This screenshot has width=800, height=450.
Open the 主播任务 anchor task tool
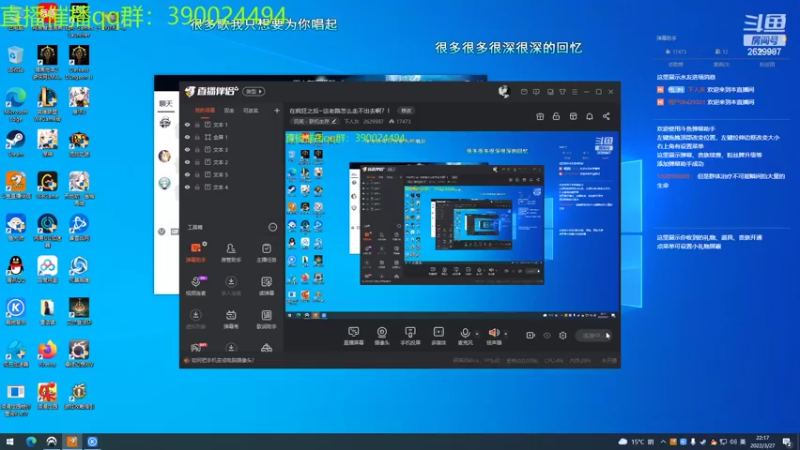(266, 252)
